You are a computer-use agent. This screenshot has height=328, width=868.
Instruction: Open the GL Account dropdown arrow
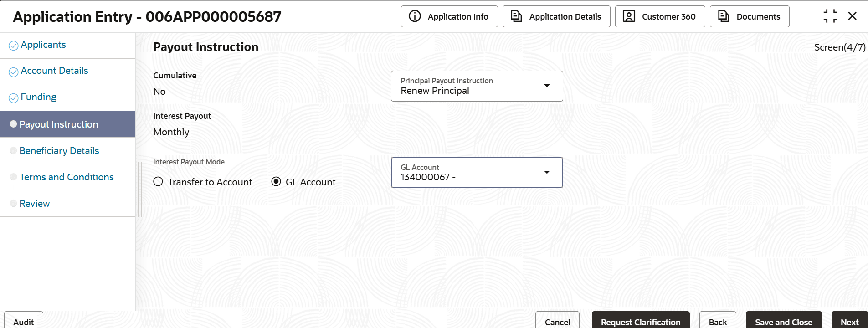coord(547,172)
